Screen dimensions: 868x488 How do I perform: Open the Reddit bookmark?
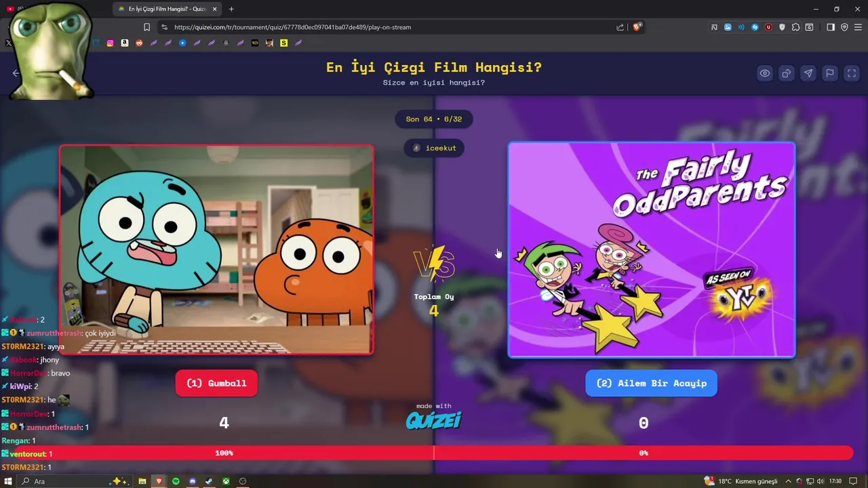[139, 43]
